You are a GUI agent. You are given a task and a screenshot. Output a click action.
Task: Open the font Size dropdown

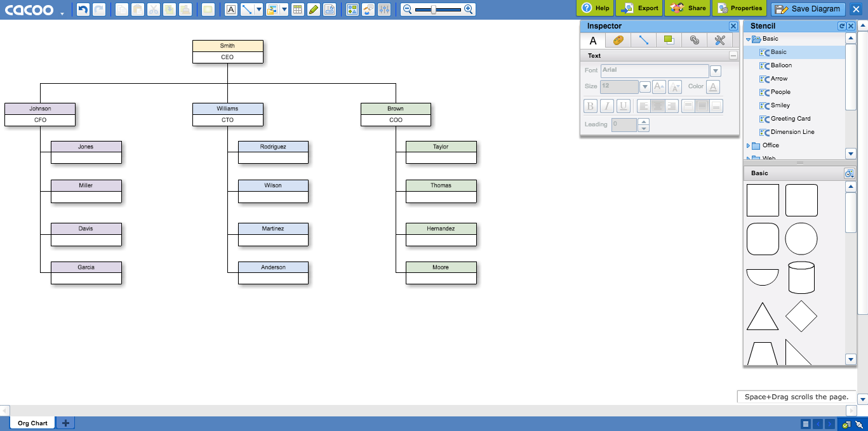(x=644, y=86)
